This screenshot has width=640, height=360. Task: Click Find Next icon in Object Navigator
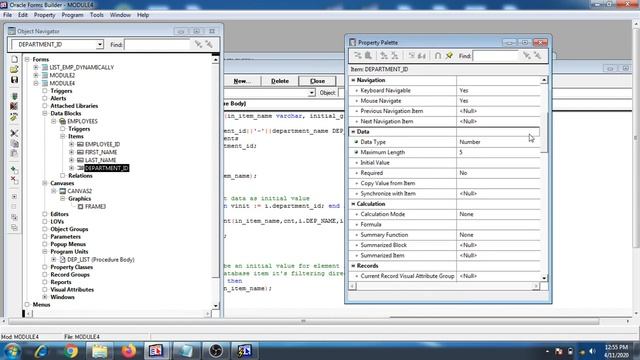click(x=198, y=44)
